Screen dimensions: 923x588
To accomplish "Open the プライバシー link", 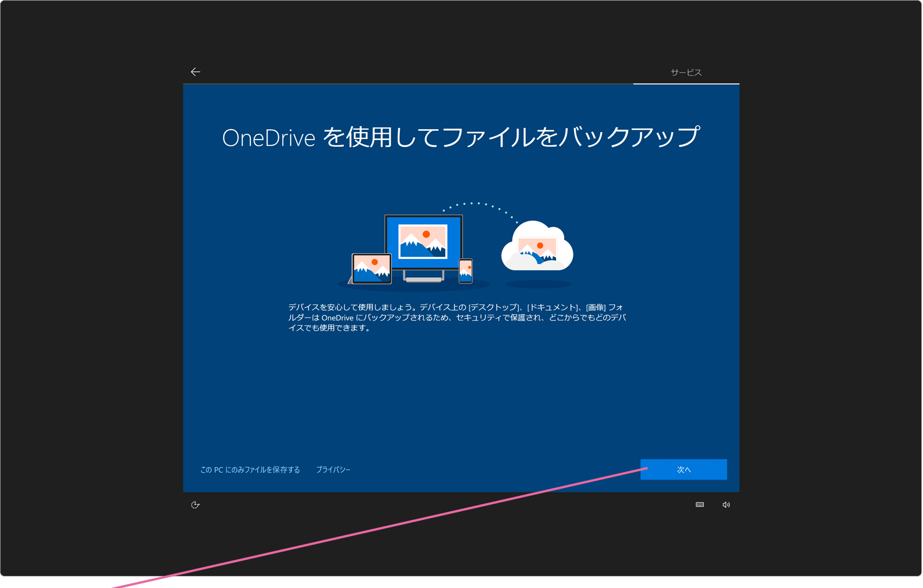I will coord(333,470).
